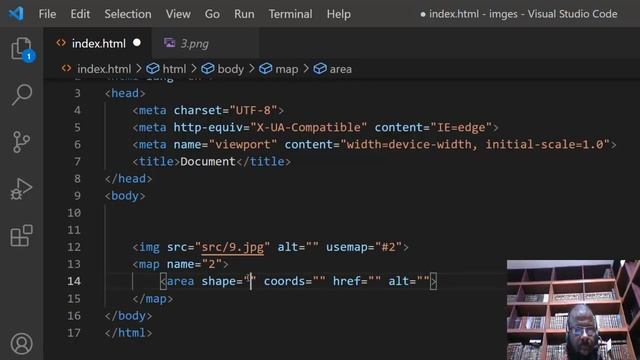The image size is (640, 360).
Task: Click index.html in the breadcrumb
Action: coord(104,69)
